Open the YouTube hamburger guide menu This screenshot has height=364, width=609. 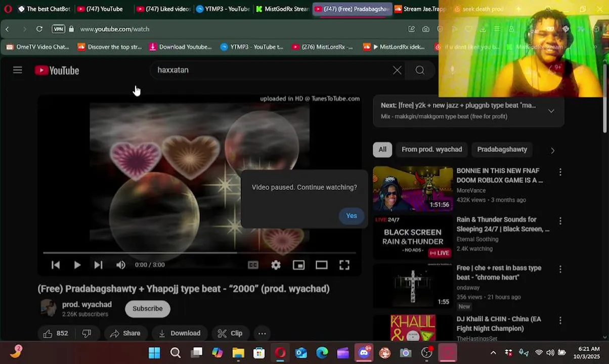[18, 70]
